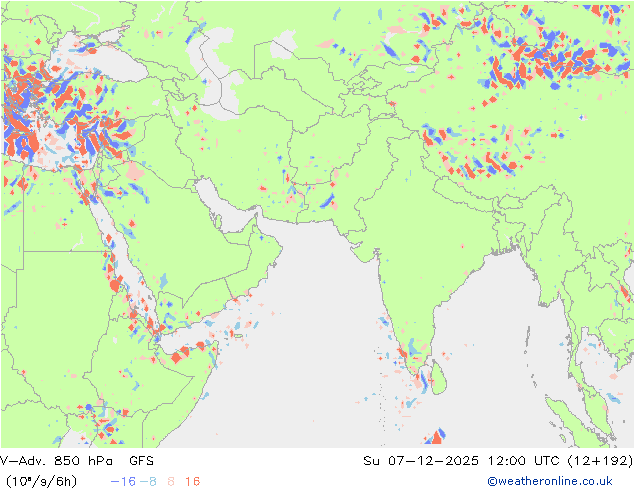Click the GFS model label

[142, 460]
